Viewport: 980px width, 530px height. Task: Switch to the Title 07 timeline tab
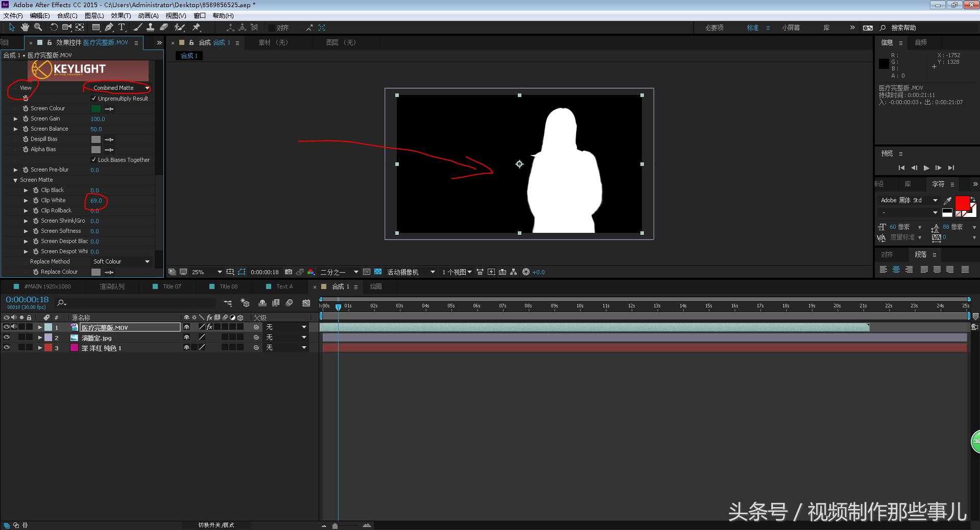point(172,286)
